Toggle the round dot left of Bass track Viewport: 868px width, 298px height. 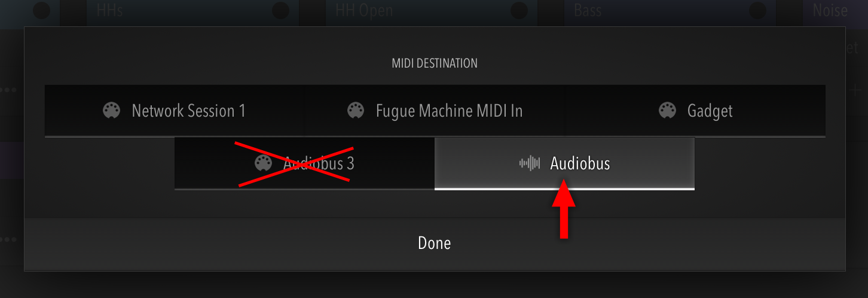tap(519, 10)
